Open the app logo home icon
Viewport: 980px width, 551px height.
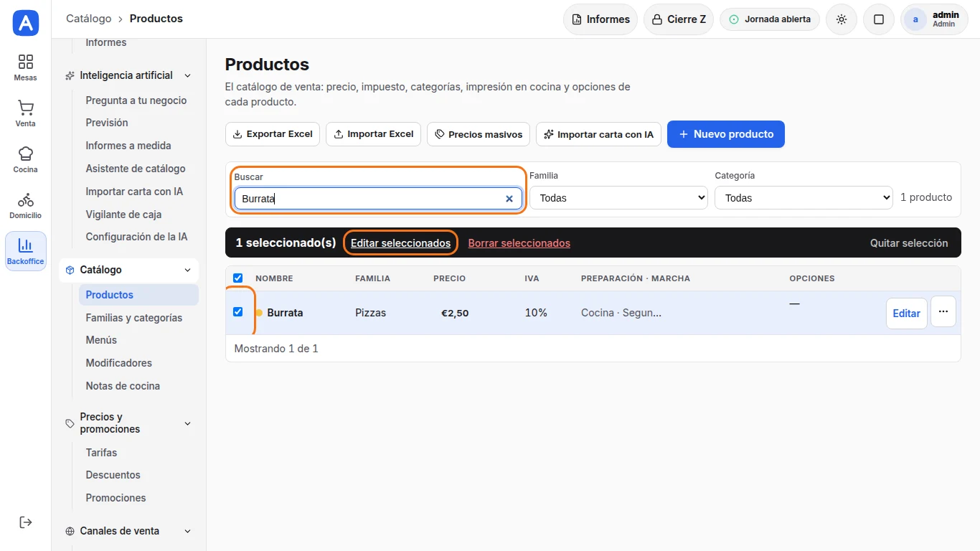[26, 24]
